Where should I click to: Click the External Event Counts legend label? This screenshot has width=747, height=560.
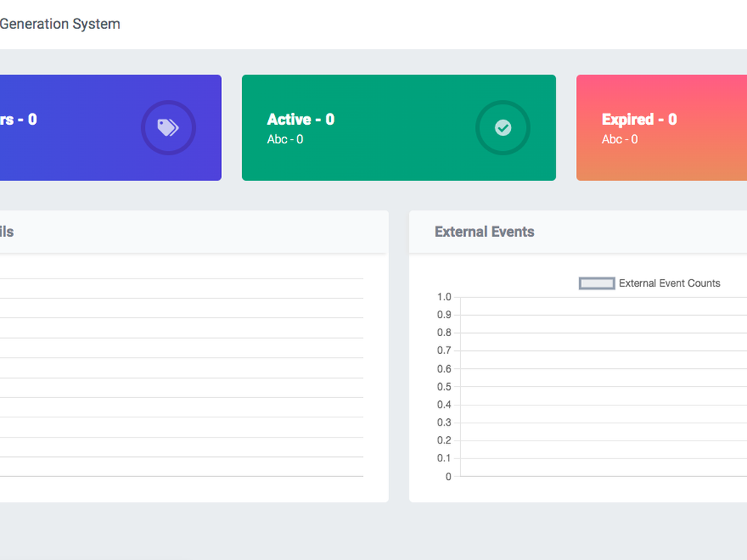669,284
